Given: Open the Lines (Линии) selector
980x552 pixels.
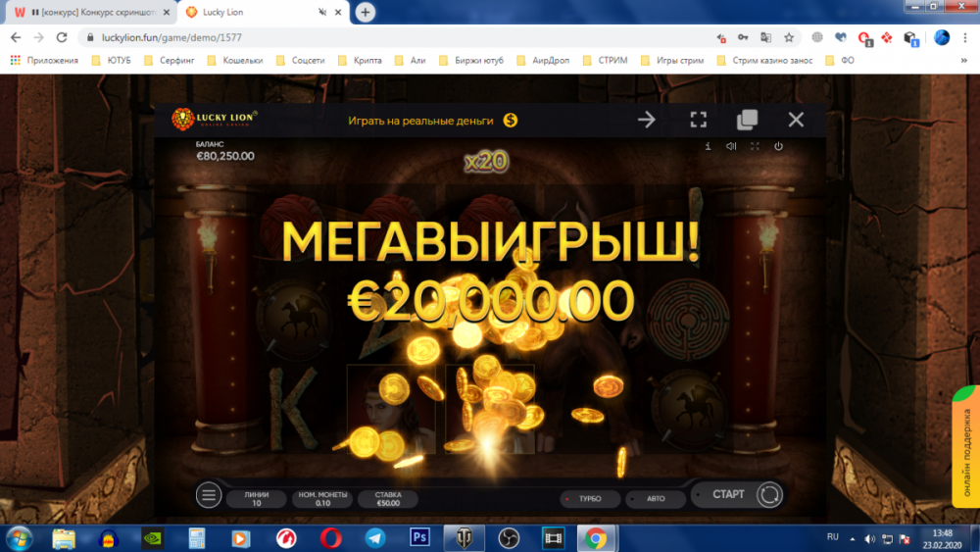Looking at the screenshot, I should pyautogui.click(x=256, y=498).
